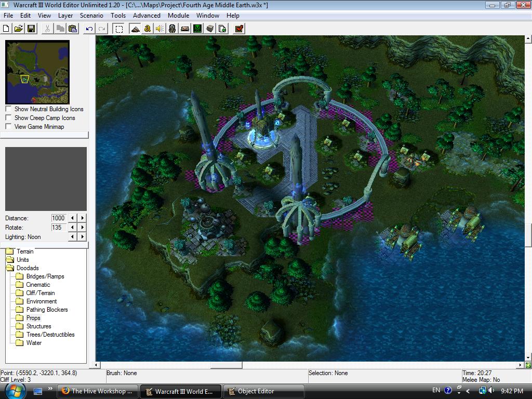Decrease the Distance value with left arrow

point(73,218)
